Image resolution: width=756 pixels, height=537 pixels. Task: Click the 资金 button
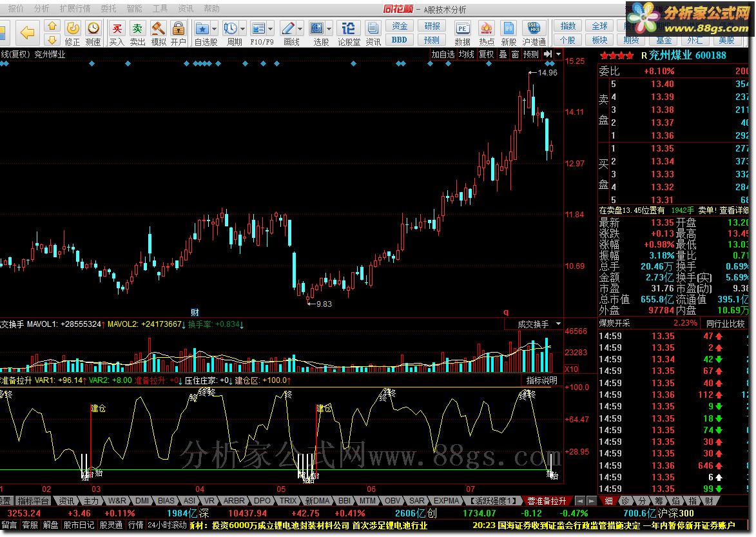pyautogui.click(x=400, y=26)
